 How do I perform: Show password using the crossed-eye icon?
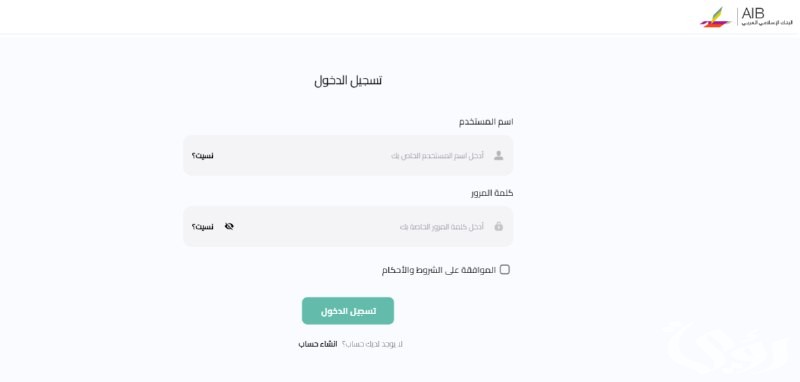[x=229, y=226]
